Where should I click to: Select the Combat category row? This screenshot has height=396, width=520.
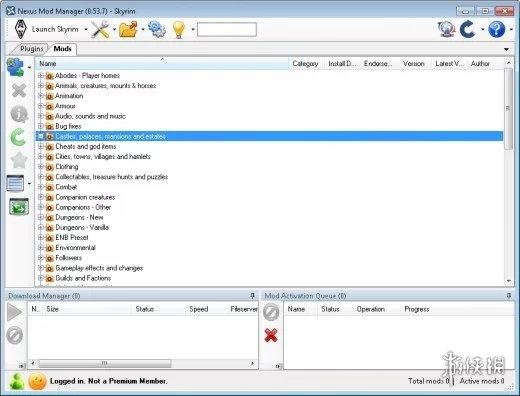pyautogui.click(x=269, y=187)
